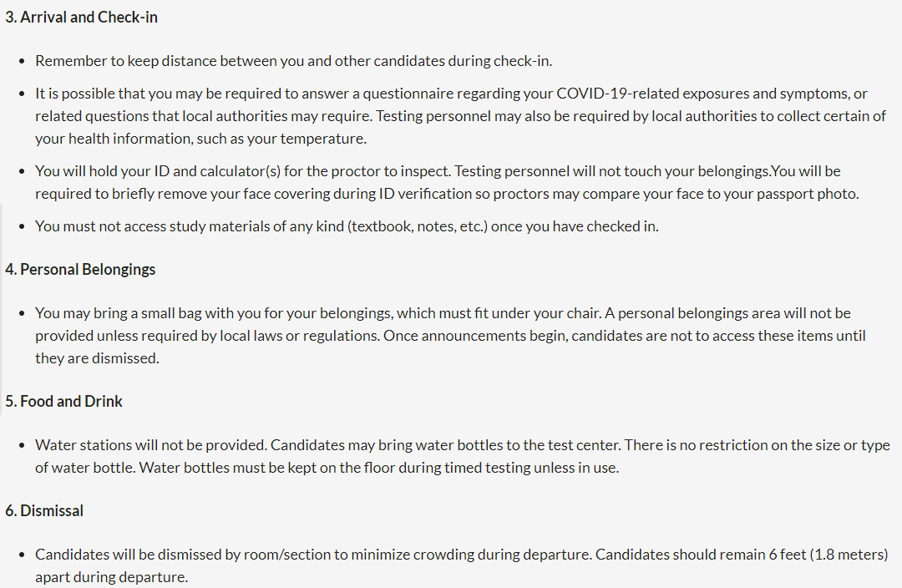902x588 pixels.
Task: Click the "3. Arrival and Check-in" heading
Action: [x=81, y=18]
